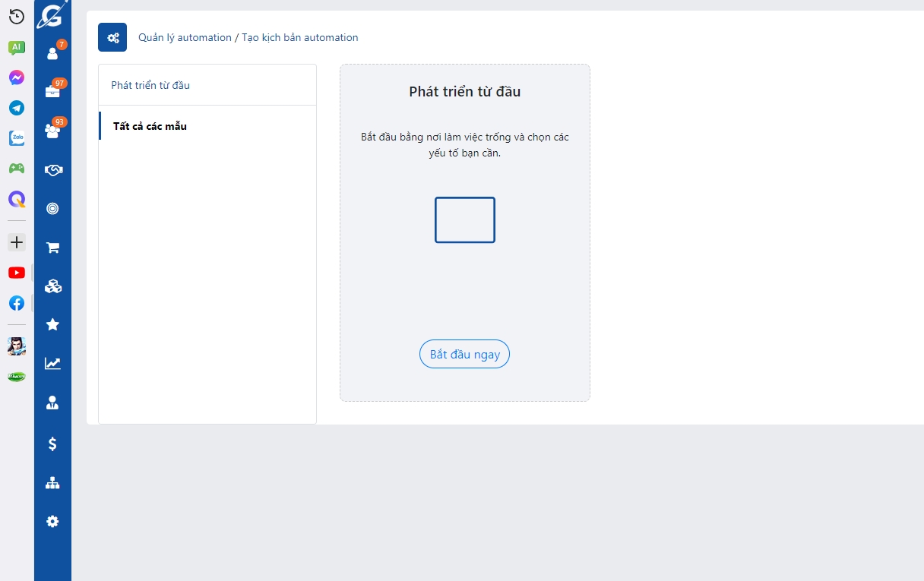Open the briefcase icon with badge 97
This screenshot has width=924, height=581.
tap(52, 91)
